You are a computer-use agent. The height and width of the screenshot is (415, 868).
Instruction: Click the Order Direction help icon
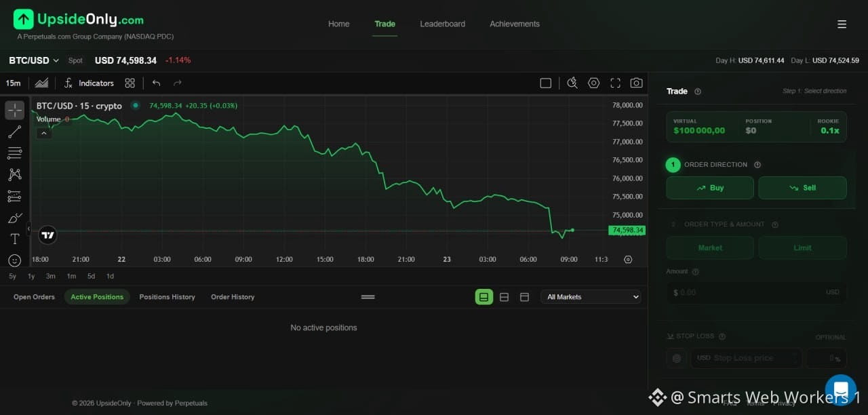(x=757, y=165)
